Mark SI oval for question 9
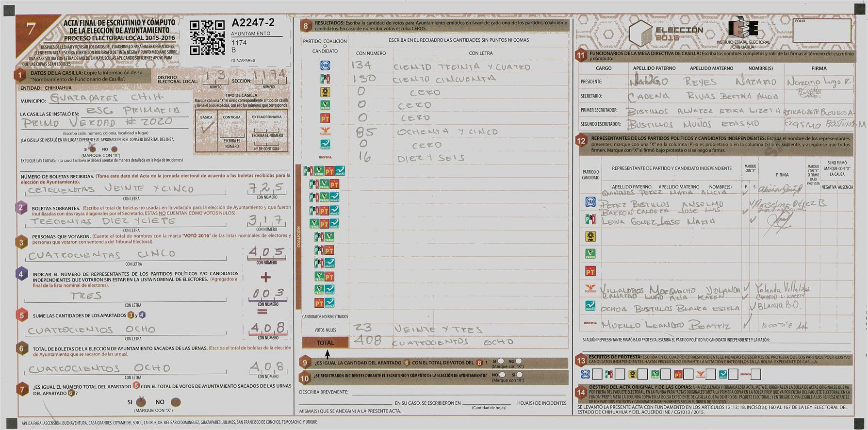Image resolution: width=868 pixels, height=430 pixels. [501, 361]
